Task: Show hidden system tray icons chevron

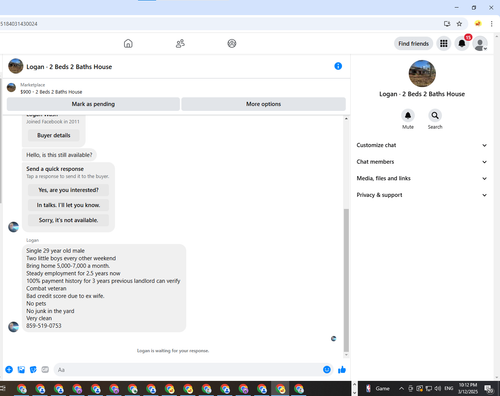Action: (x=401, y=388)
